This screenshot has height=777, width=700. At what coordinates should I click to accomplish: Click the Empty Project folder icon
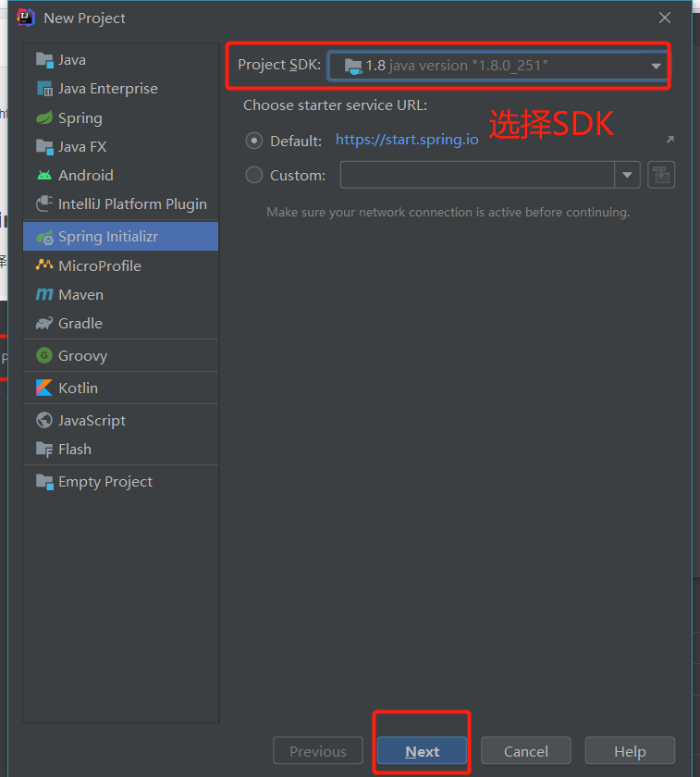44,482
